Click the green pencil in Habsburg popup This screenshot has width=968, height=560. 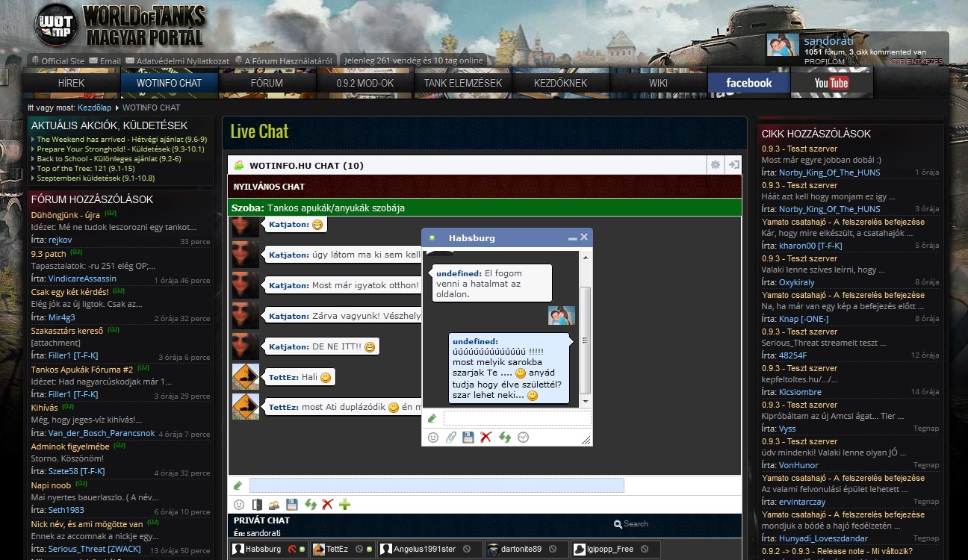pyautogui.click(x=432, y=418)
